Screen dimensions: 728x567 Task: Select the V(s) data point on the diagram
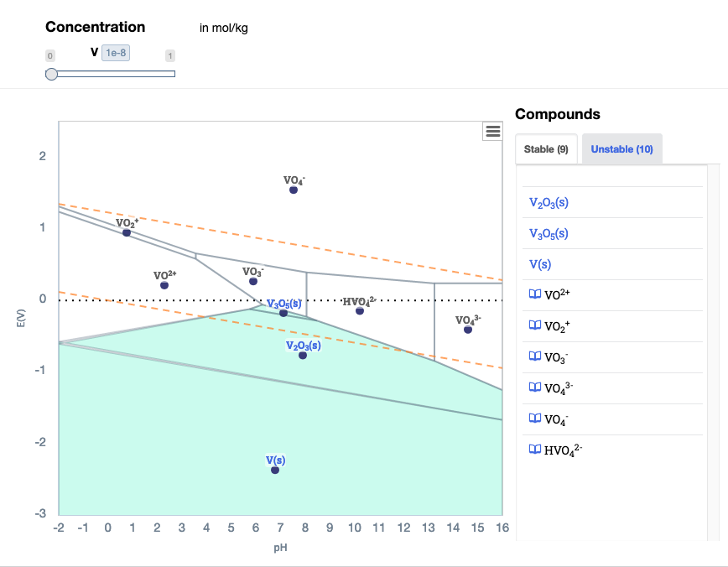275,469
